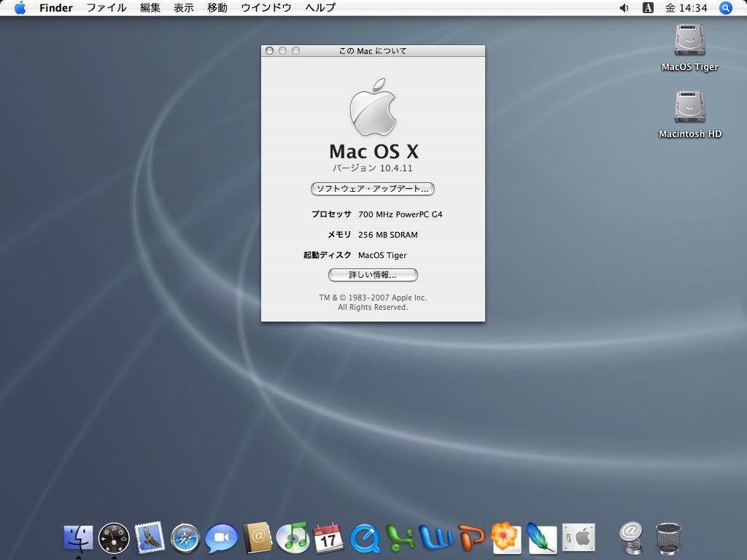Open the ヘルプ menu
747x560 pixels.
click(x=320, y=7)
